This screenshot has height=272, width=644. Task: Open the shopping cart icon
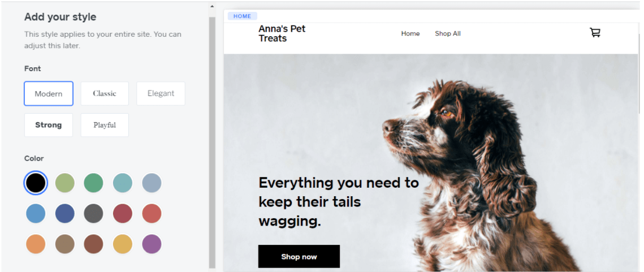click(595, 32)
